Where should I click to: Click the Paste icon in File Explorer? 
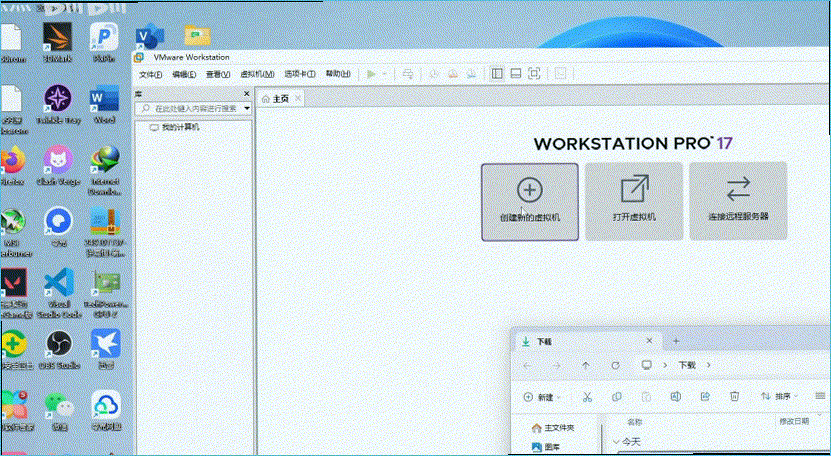pos(646,397)
